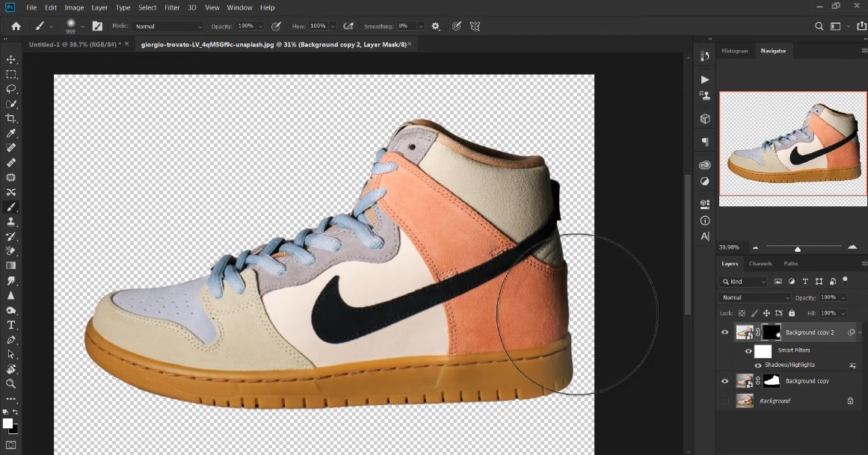Click the Navigator zoom slider handle
Viewport: 868px width, 455px height.
point(797,249)
